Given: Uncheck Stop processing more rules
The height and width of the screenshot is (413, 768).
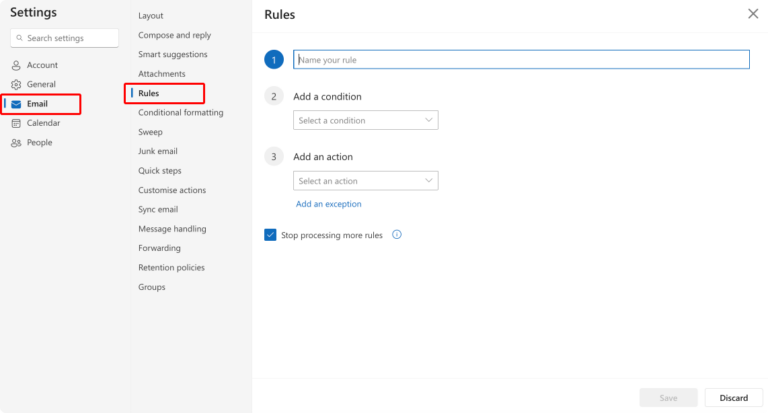Looking at the screenshot, I should 270,235.
